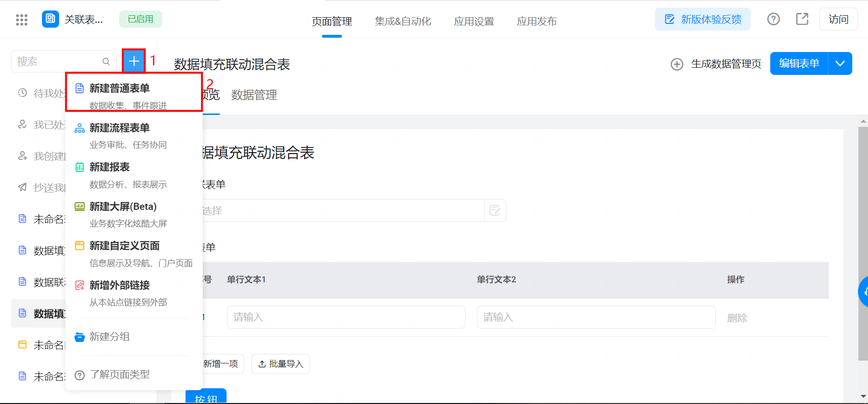Select 新建报表 in the create menu
Image resolution: width=868 pixels, height=404 pixels.
pos(110,167)
